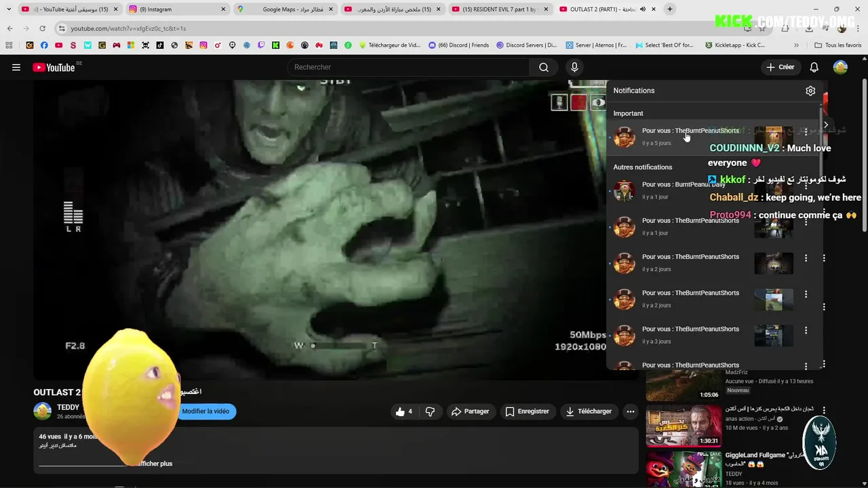Open the BurntPeanut Daily notification
Image resolution: width=868 pixels, height=488 pixels.
coord(714,190)
